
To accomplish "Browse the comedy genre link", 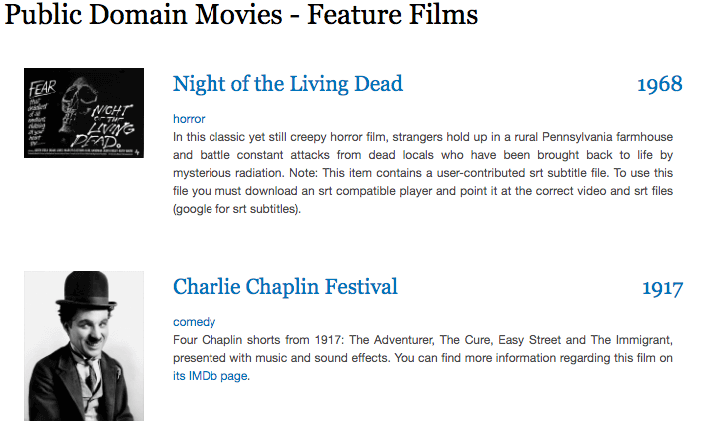I will click(194, 322).
